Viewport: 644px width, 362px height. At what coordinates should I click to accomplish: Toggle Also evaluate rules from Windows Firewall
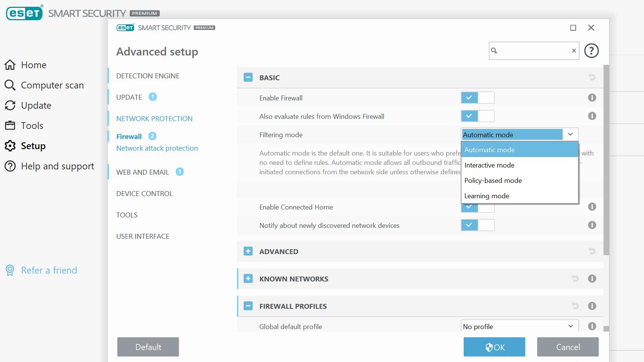tap(478, 116)
